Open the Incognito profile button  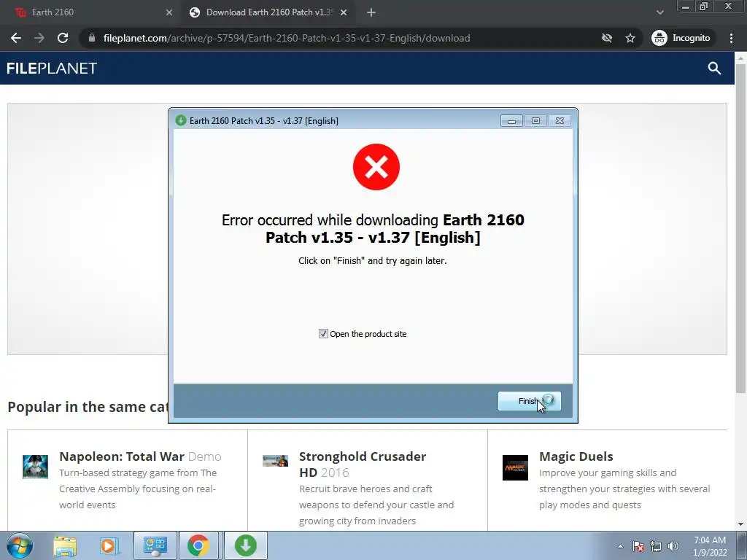pos(681,38)
